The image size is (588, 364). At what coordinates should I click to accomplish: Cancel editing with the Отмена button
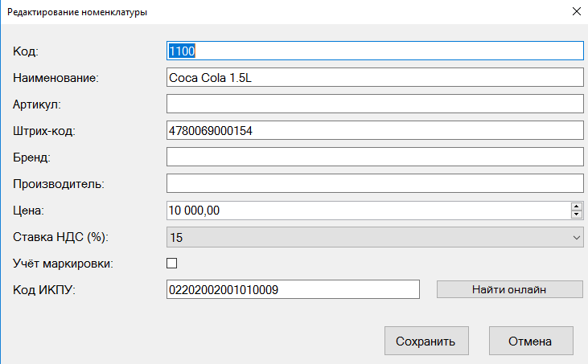530,341
